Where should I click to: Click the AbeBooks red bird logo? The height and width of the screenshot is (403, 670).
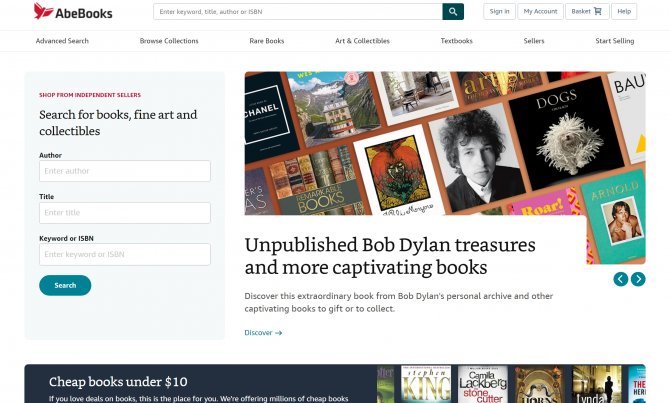click(43, 12)
